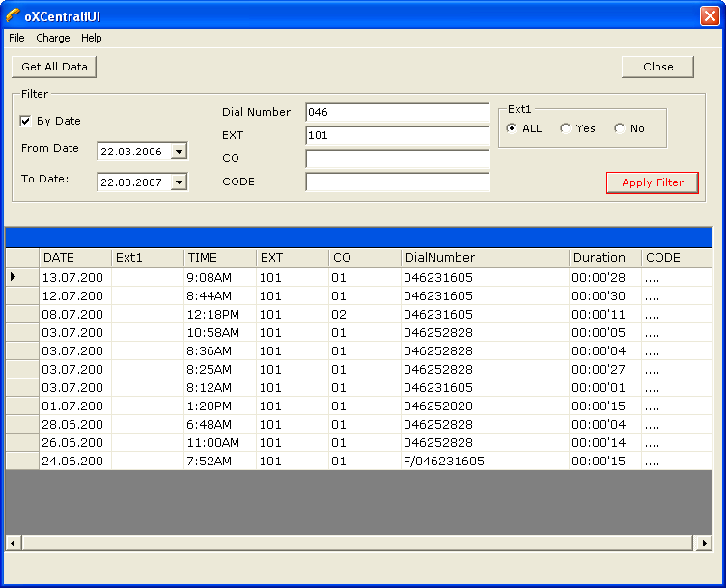Viewport: 726px width, 588px height.
Task: Click the horizontal scrollbar track
Action: [358, 544]
